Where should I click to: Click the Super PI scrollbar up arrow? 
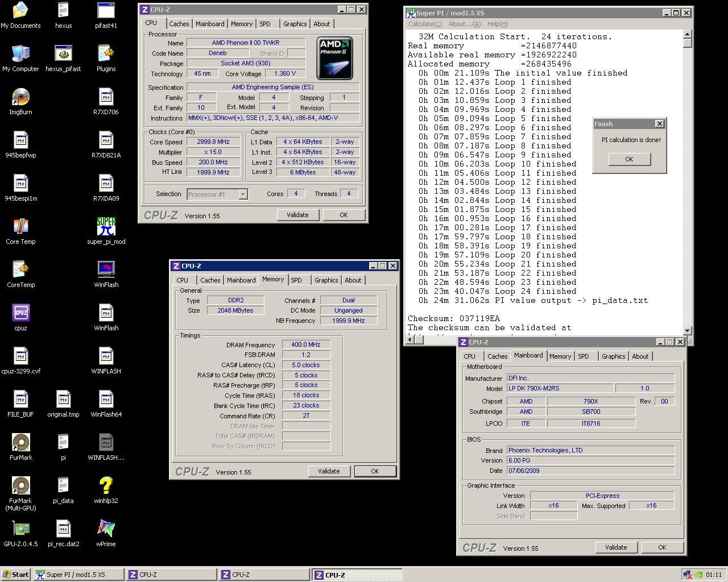tap(688, 34)
